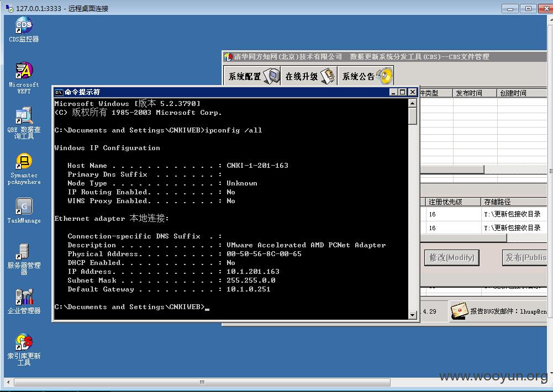
Task: Click the Default Gateway 10.1.0.251 text
Action: point(248,289)
